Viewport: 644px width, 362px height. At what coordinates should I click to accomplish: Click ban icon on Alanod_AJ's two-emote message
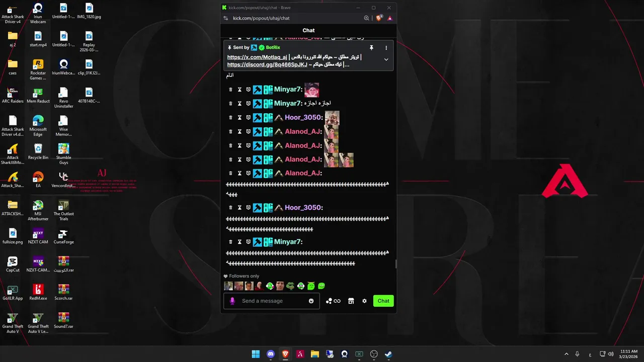pyautogui.click(x=248, y=159)
